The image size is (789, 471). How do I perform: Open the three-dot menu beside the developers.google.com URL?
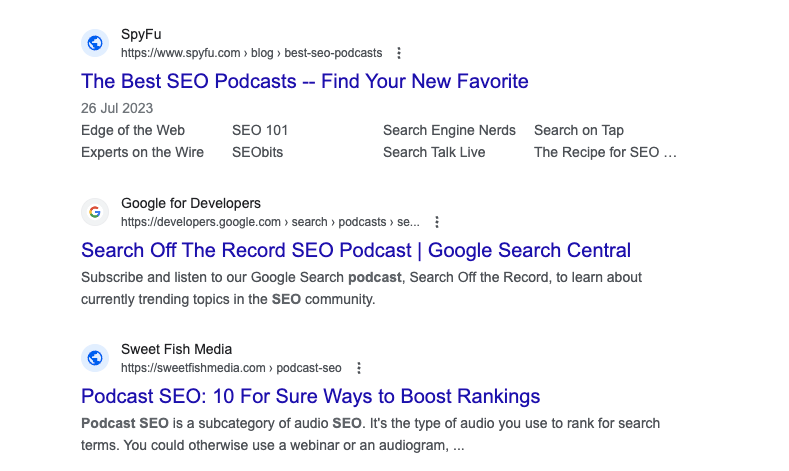[437, 222]
